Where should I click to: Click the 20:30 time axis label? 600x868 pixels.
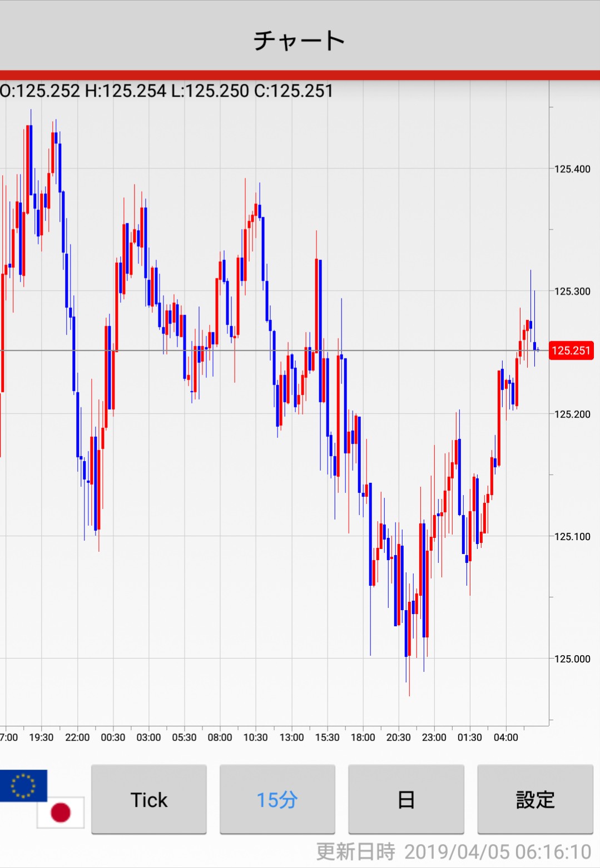[398, 737]
